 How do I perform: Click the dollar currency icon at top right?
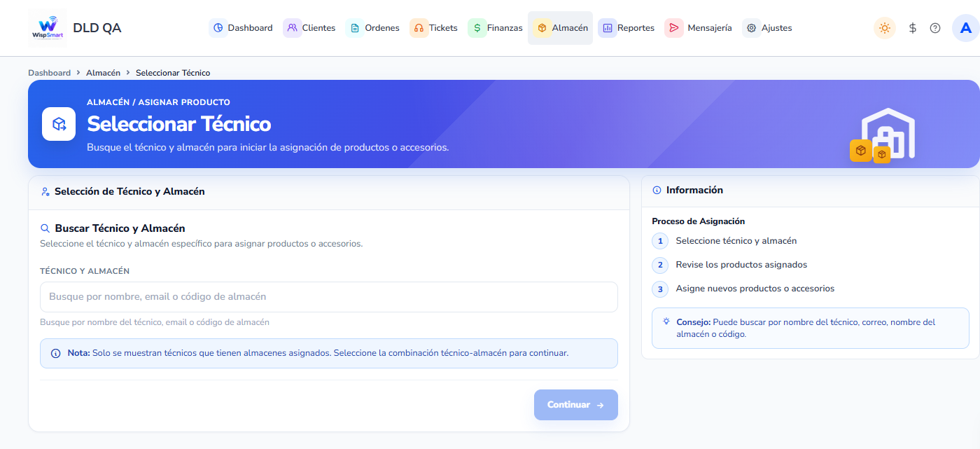pyautogui.click(x=913, y=28)
